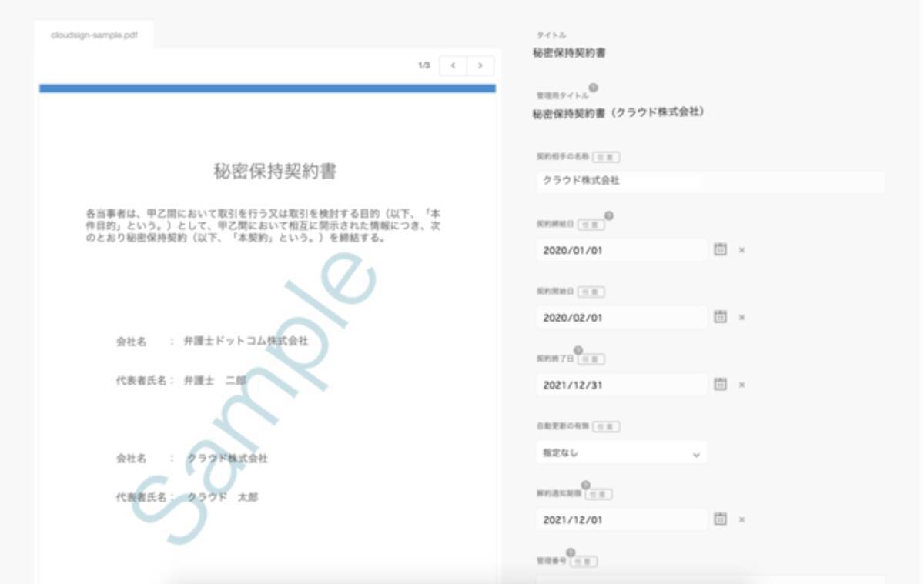Screen dimensions: 924x584
Task: Open calendar picker for 契約開始日 date
Action: coord(720,316)
